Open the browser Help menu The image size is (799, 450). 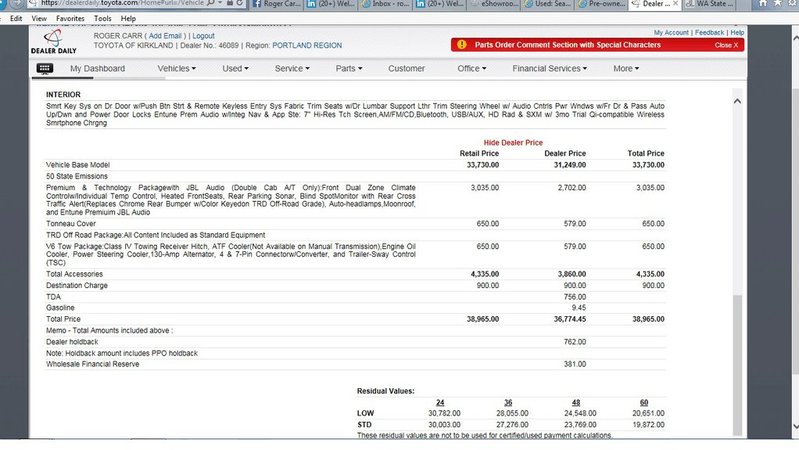(x=128, y=18)
